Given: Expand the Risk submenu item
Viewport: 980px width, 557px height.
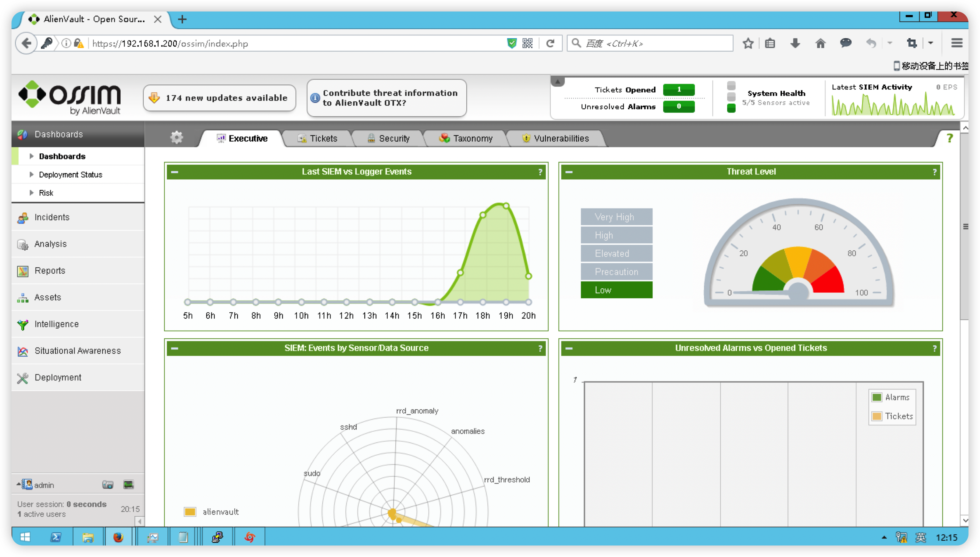Looking at the screenshot, I should pyautogui.click(x=32, y=193).
